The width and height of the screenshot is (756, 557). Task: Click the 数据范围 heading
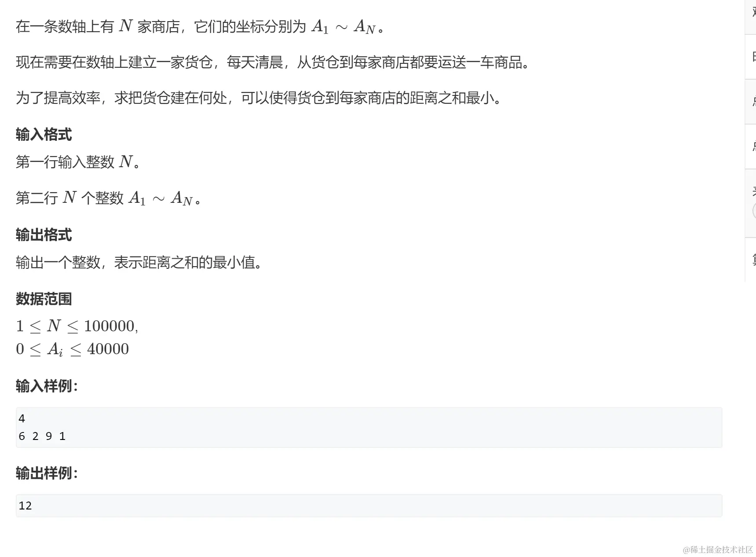[x=44, y=299]
